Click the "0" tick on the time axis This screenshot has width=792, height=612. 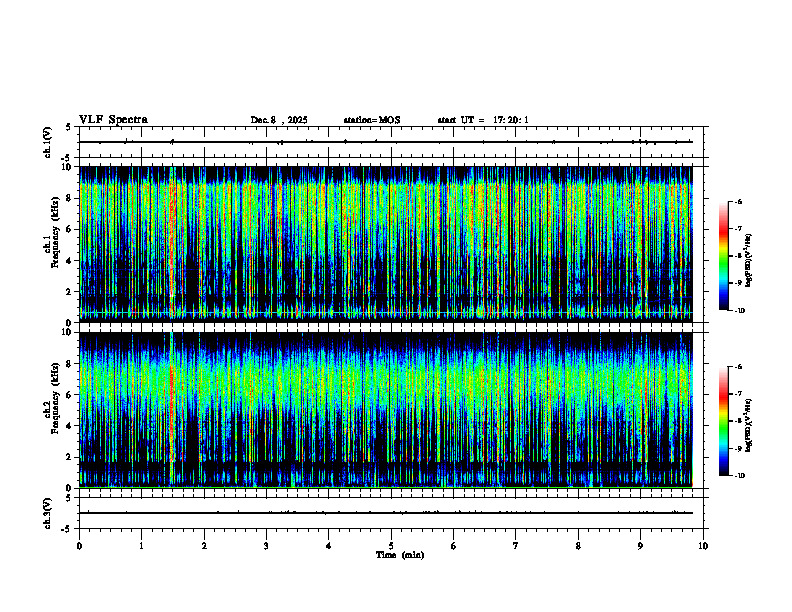(79, 546)
